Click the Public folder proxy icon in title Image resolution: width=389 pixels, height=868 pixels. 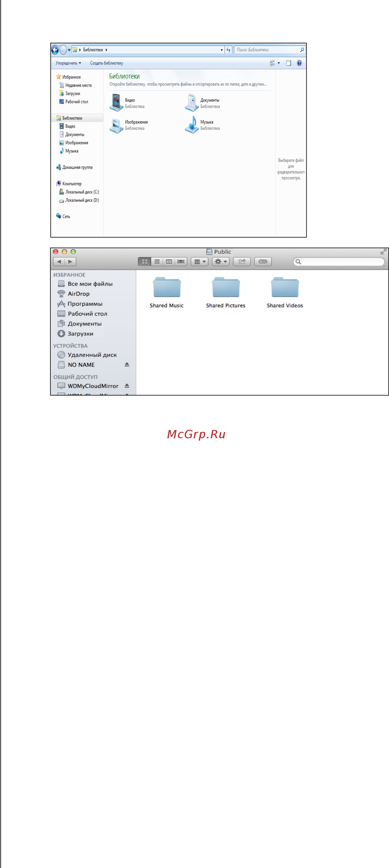209,252
